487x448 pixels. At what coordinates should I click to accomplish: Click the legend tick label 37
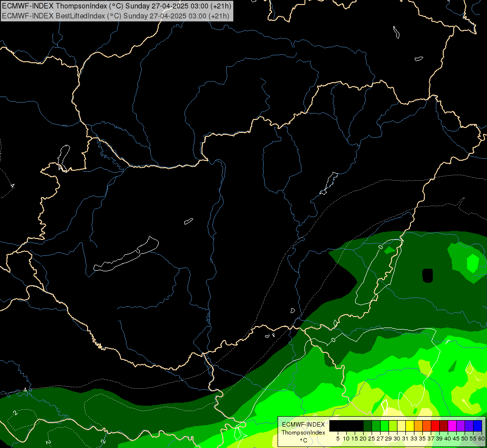click(431, 439)
